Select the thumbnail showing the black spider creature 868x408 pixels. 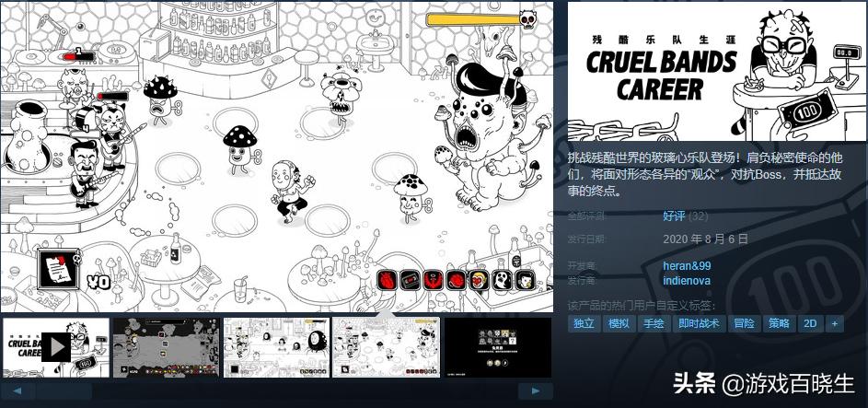(276, 347)
